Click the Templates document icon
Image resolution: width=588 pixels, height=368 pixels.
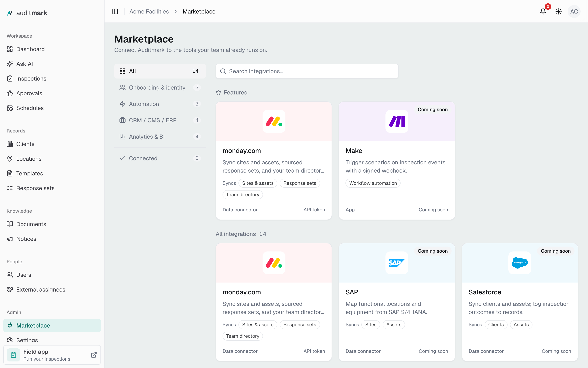click(10, 174)
